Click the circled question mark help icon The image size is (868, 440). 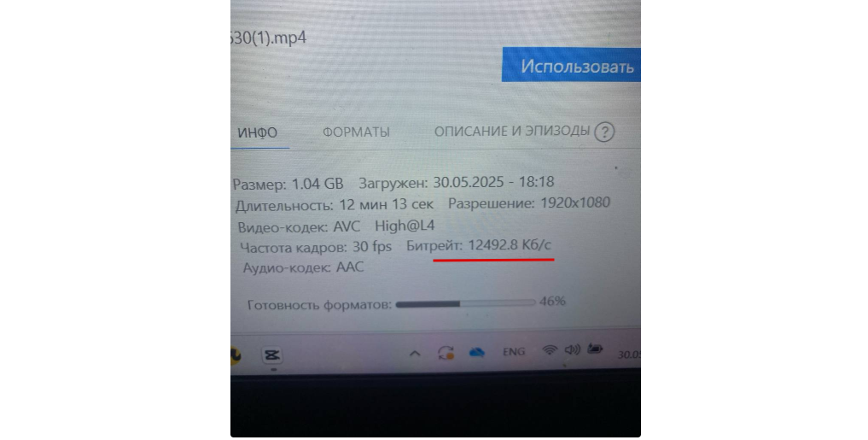pos(604,132)
